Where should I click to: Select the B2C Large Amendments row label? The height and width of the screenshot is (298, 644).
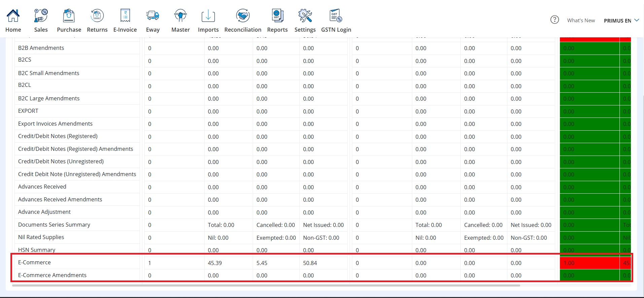[x=49, y=98]
